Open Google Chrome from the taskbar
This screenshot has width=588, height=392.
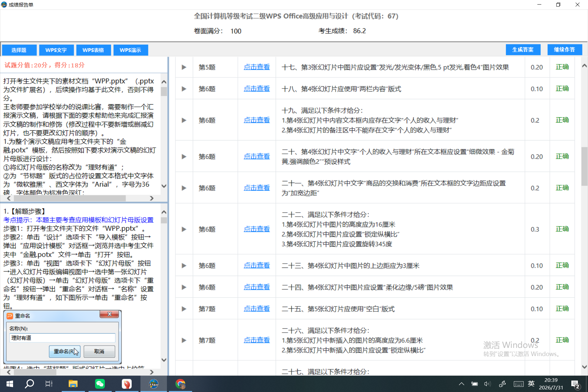pos(180,384)
